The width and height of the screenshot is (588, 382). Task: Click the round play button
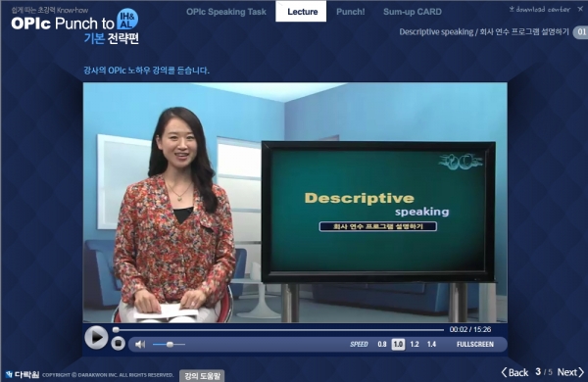coord(96,337)
